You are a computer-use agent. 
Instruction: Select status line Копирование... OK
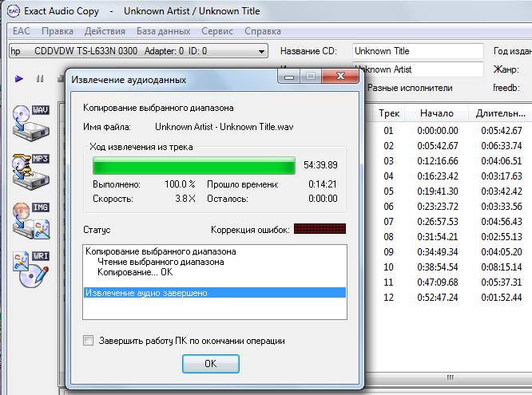tap(135, 272)
